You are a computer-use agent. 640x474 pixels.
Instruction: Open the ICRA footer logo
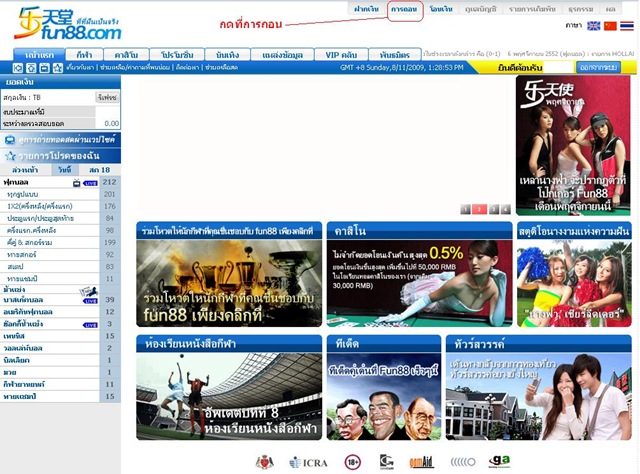(x=309, y=463)
